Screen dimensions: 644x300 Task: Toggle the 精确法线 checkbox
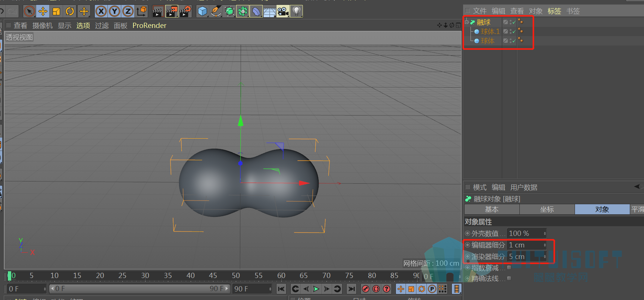pos(509,278)
